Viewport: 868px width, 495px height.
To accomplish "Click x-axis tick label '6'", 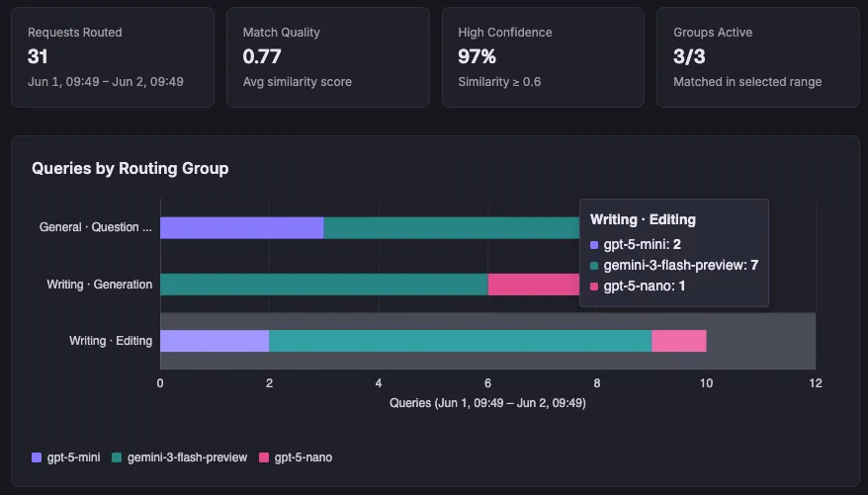I will (487, 383).
